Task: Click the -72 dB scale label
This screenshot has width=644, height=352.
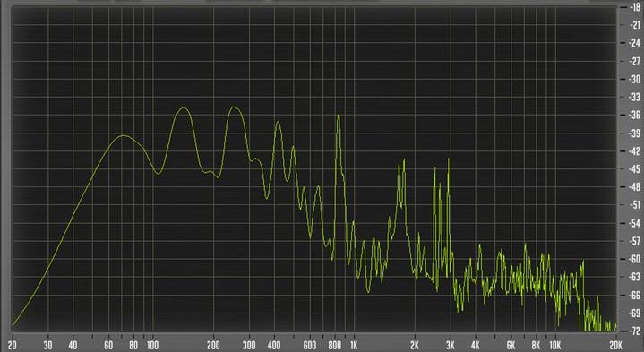Action: 634,331
